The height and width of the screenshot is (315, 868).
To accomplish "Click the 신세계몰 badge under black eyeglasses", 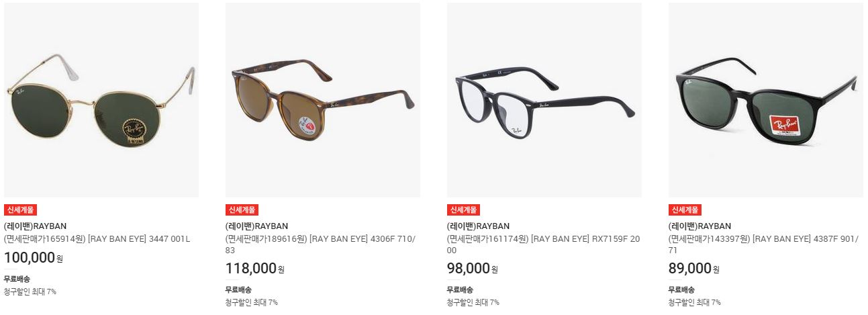I will [x=463, y=210].
